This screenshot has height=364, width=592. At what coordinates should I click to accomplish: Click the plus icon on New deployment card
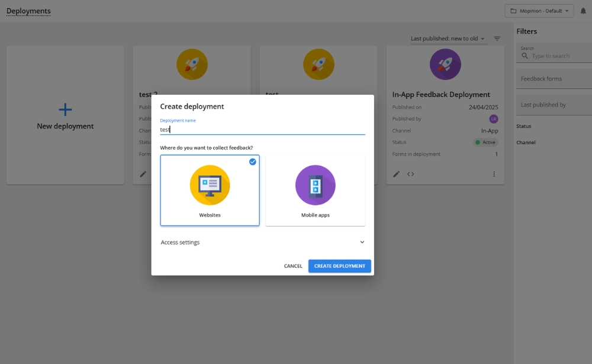pos(65,109)
